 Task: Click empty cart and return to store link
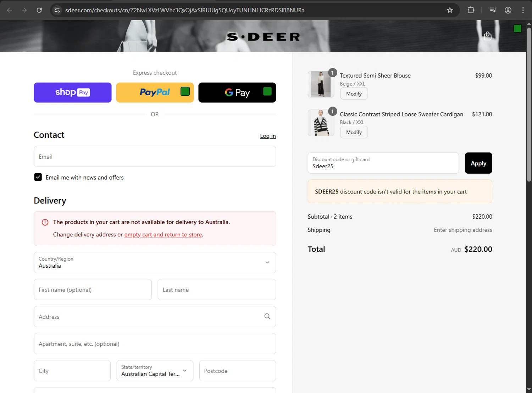[163, 235]
